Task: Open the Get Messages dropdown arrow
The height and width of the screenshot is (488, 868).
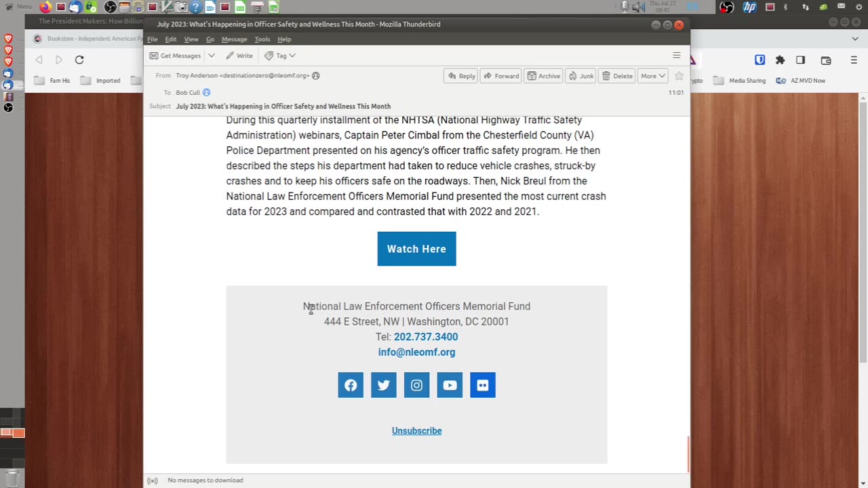Action: [212, 56]
